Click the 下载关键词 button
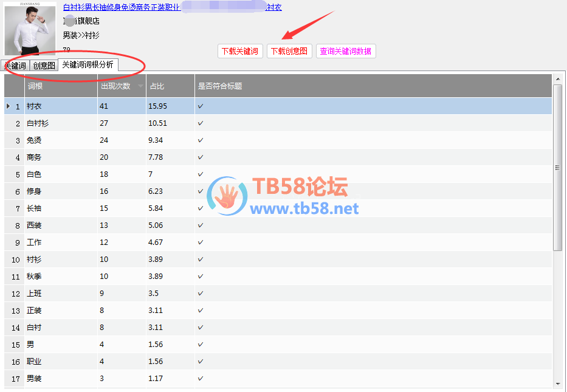This screenshot has height=392, width=567. pyautogui.click(x=240, y=51)
